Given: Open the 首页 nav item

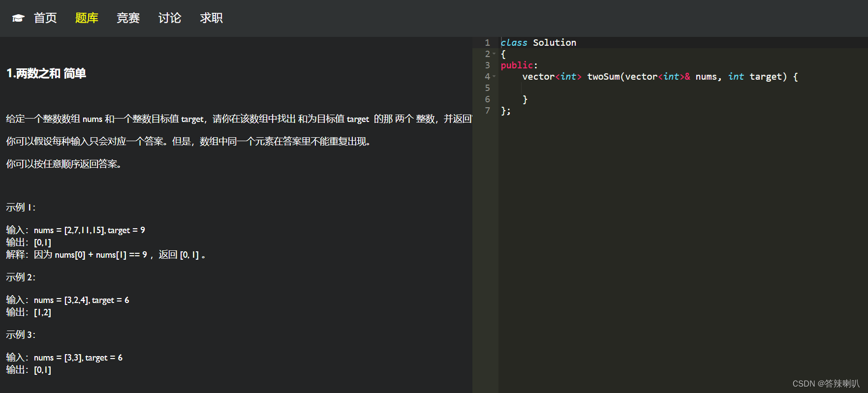Looking at the screenshot, I should (x=45, y=18).
